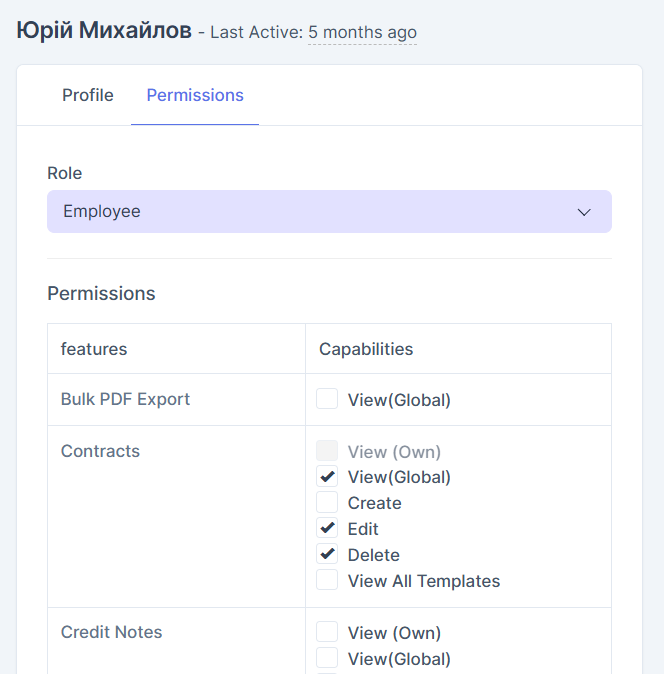Click the Capabilities column header
This screenshot has width=664, height=674.
[366, 349]
